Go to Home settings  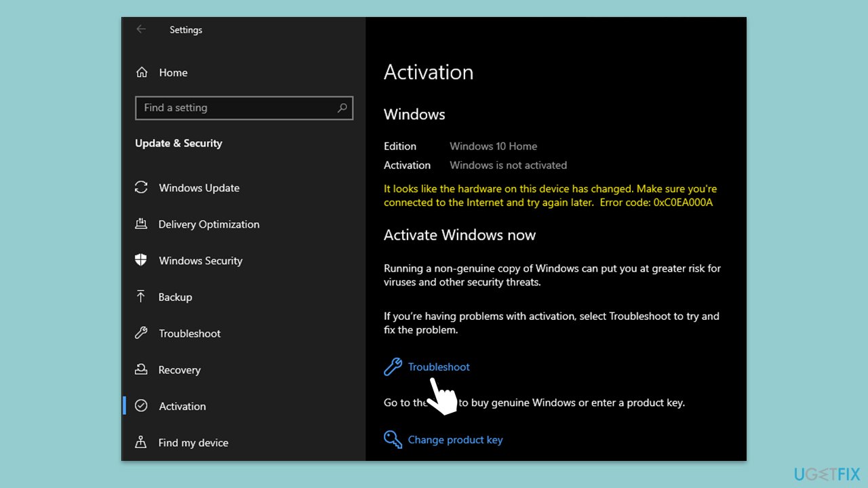point(173,73)
